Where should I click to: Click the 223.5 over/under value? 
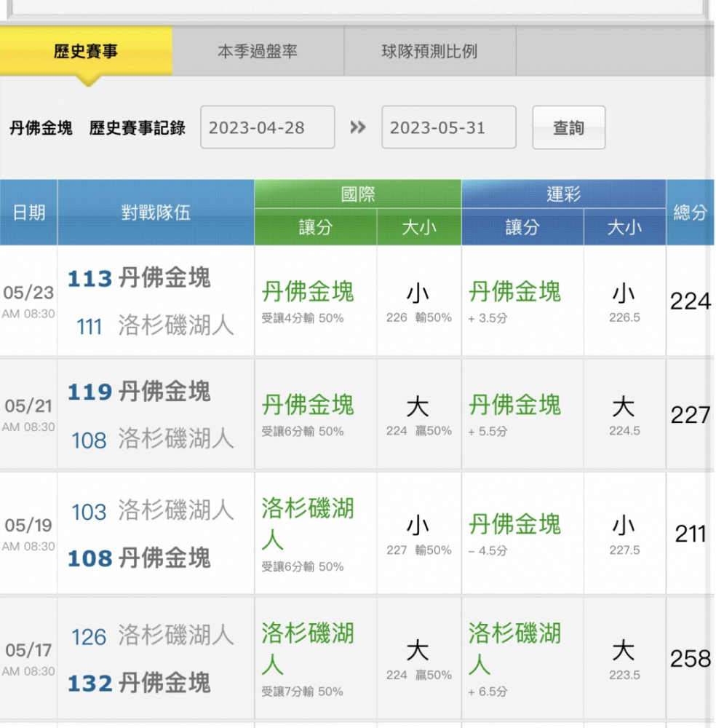click(x=624, y=675)
